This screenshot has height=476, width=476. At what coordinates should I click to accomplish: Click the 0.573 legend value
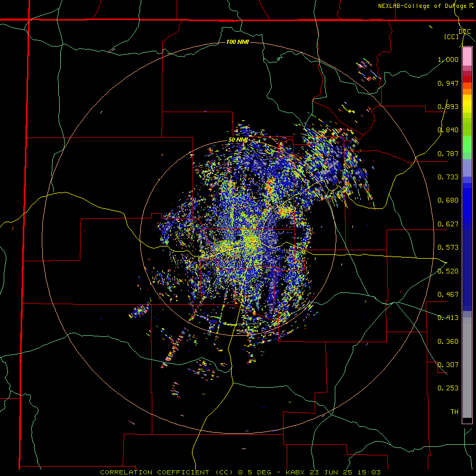click(x=448, y=248)
